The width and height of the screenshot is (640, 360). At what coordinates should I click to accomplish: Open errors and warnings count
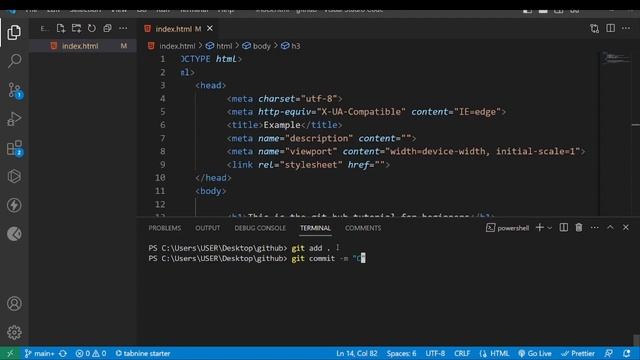[91, 353]
